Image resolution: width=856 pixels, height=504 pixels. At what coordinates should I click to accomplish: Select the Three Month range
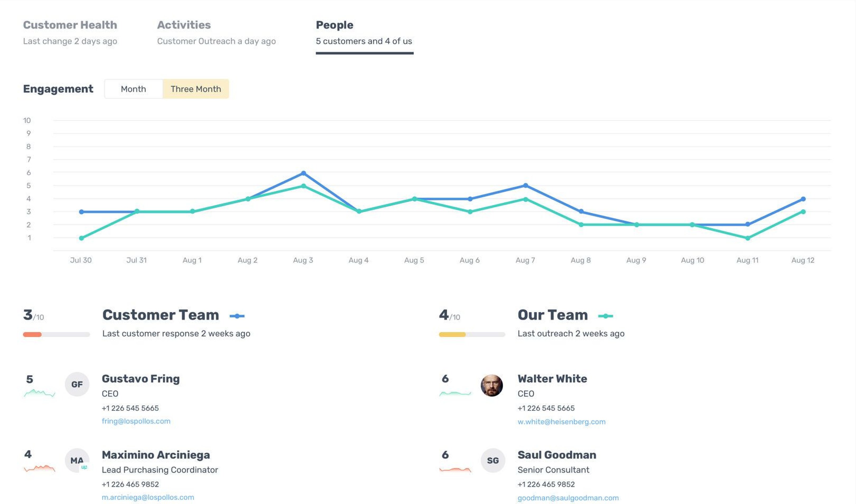tap(196, 89)
